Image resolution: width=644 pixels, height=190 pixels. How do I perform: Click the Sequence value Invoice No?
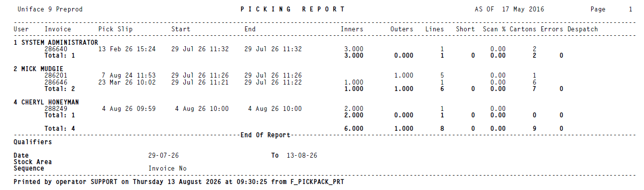point(167,169)
